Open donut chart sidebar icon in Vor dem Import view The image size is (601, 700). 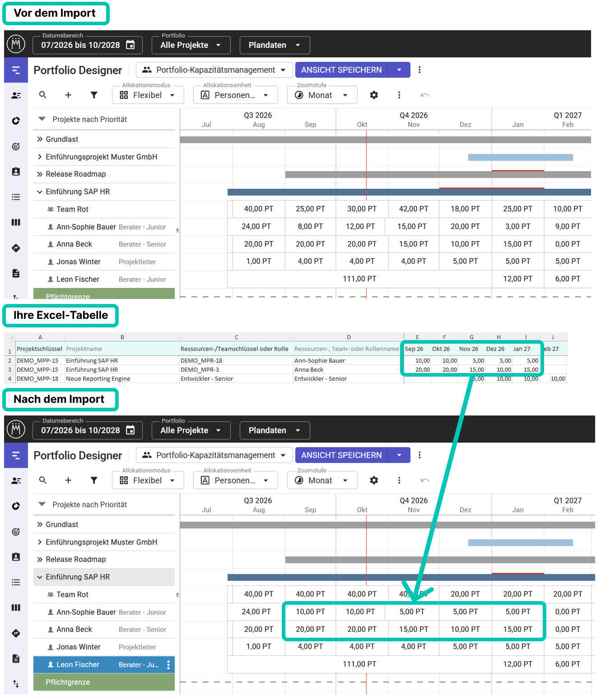(16, 121)
